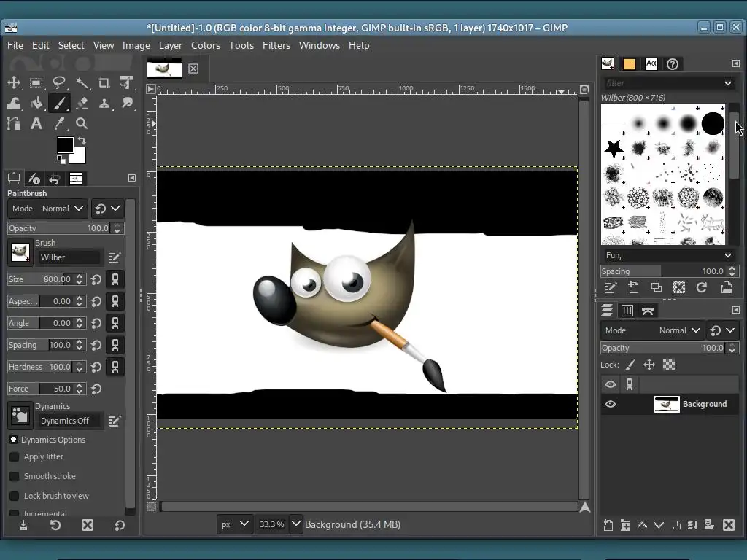The width and height of the screenshot is (747, 560).
Task: Delete the current layer
Action: [x=729, y=525]
